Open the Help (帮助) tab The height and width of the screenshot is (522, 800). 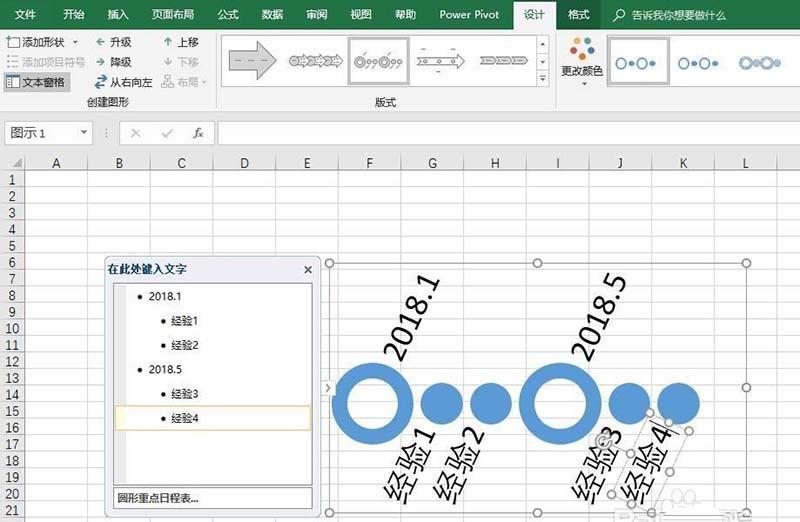click(x=406, y=15)
